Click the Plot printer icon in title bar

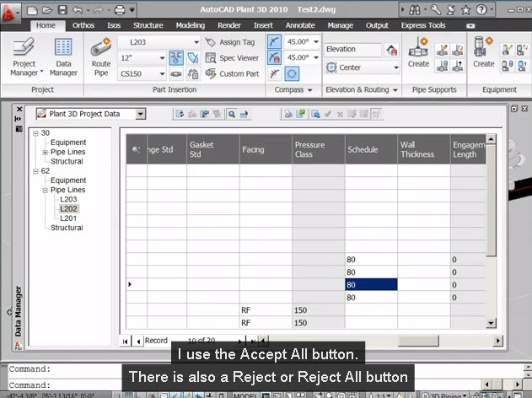120,10
